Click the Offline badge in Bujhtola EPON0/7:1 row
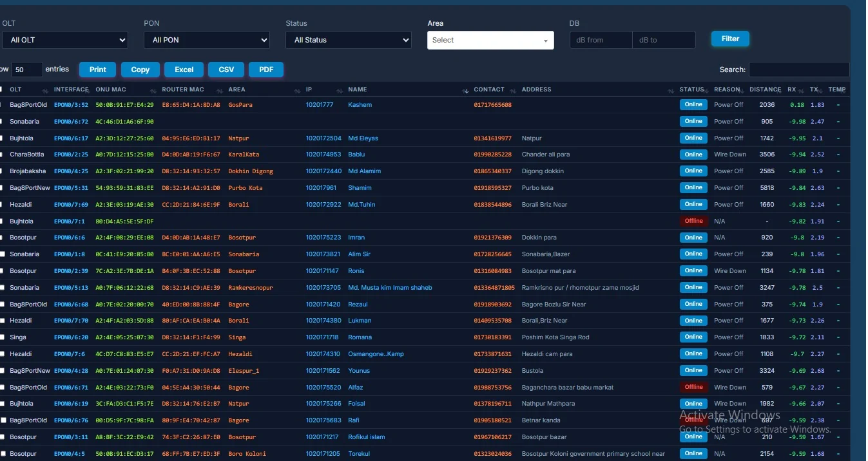The height and width of the screenshot is (461, 868). tap(693, 221)
